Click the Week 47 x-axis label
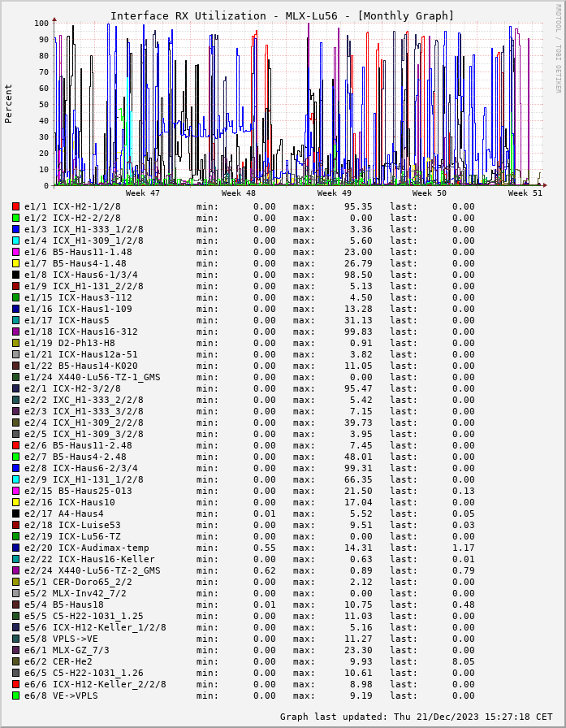This screenshot has height=728, width=566. (x=143, y=193)
